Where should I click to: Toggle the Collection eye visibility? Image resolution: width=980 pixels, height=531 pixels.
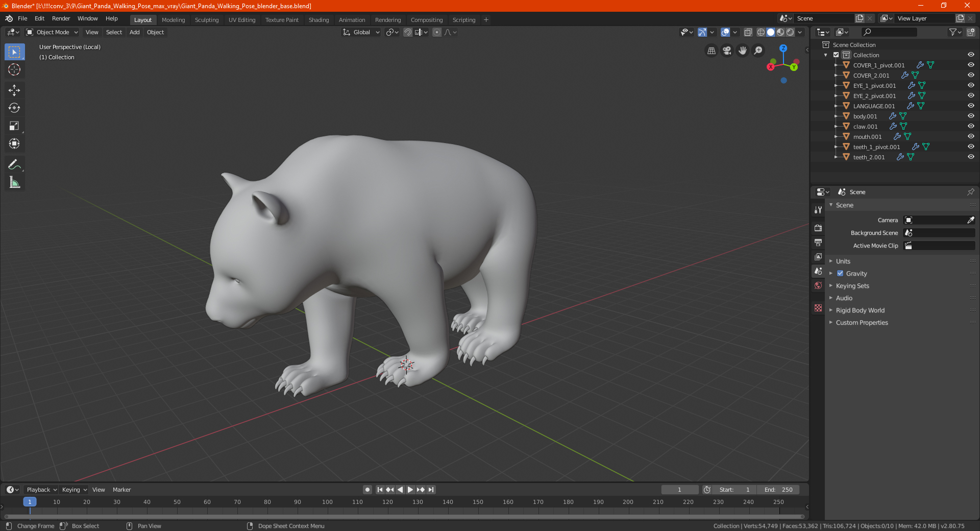[x=971, y=55]
